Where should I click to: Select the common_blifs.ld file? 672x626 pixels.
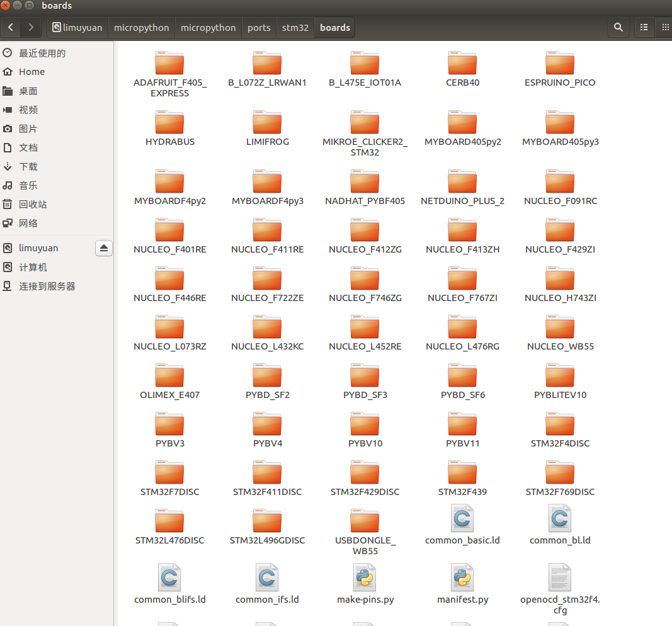click(169, 584)
